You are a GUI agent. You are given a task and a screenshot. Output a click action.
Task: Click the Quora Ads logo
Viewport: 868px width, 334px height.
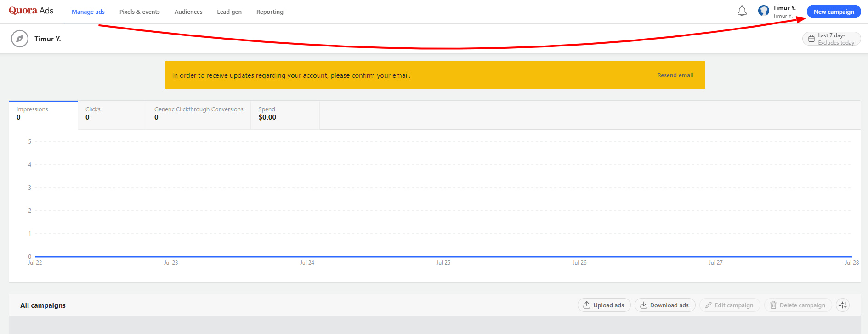31,11
